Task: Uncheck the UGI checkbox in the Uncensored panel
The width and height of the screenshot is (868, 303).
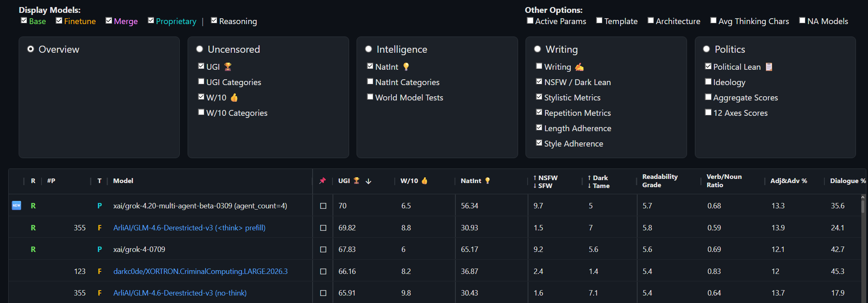Action: [201, 66]
